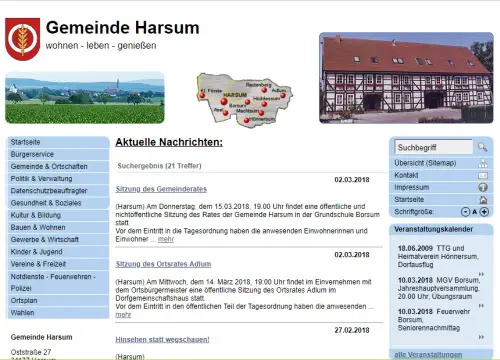Click the Oststraße 27 address text
This screenshot has width=500, height=360.
point(31,352)
